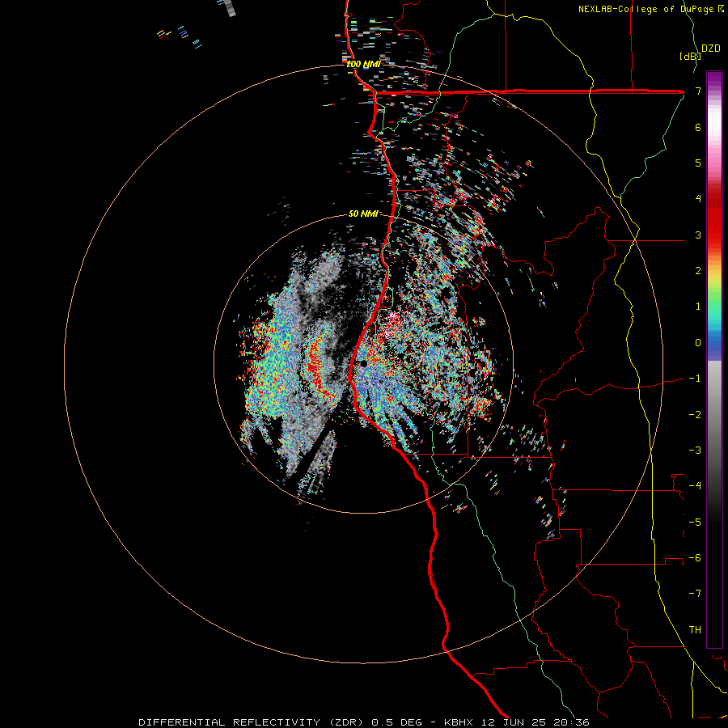The image size is (728, 728).
Task: Click the -5 value on the color scale
Action: click(x=695, y=523)
